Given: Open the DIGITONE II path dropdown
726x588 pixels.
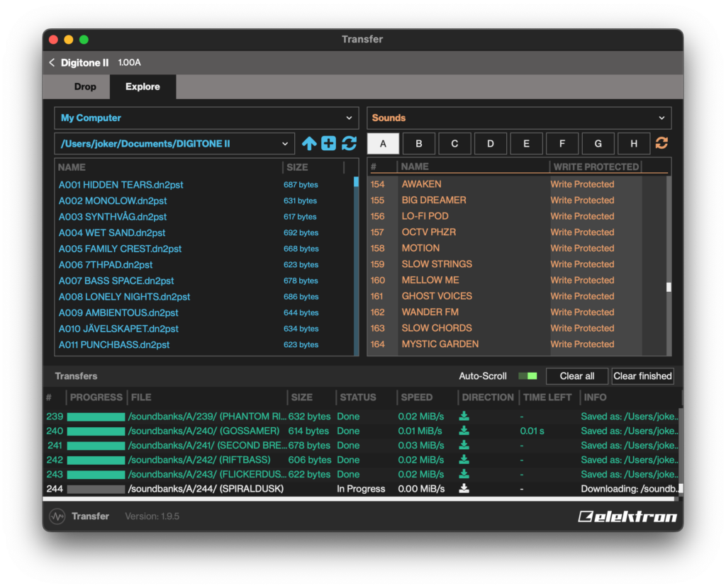Looking at the screenshot, I should (174, 144).
